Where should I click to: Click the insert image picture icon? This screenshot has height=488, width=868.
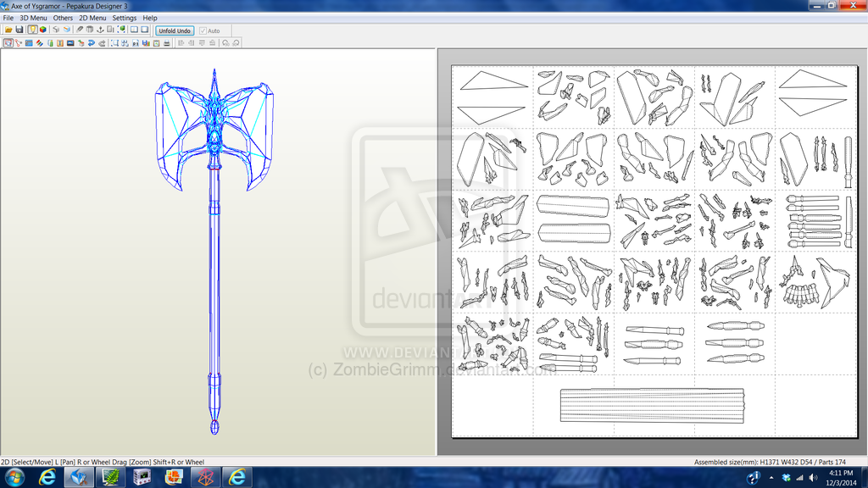pos(70,42)
